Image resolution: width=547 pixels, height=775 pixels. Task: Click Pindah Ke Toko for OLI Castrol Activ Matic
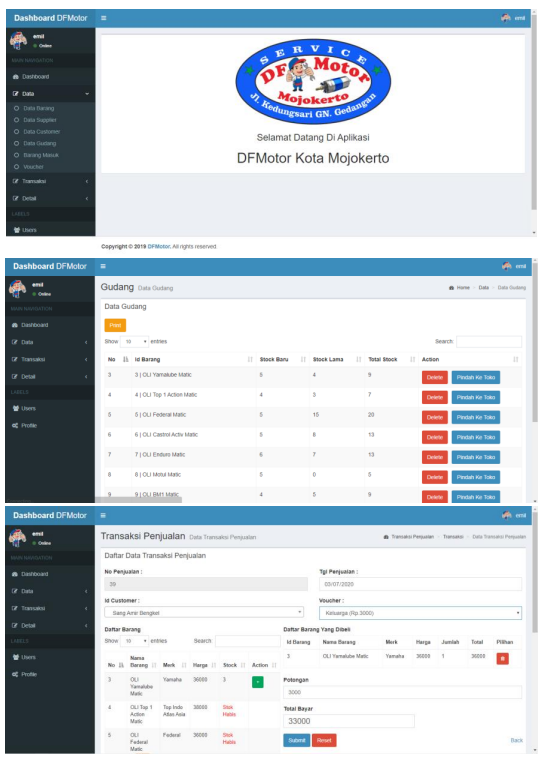click(476, 437)
